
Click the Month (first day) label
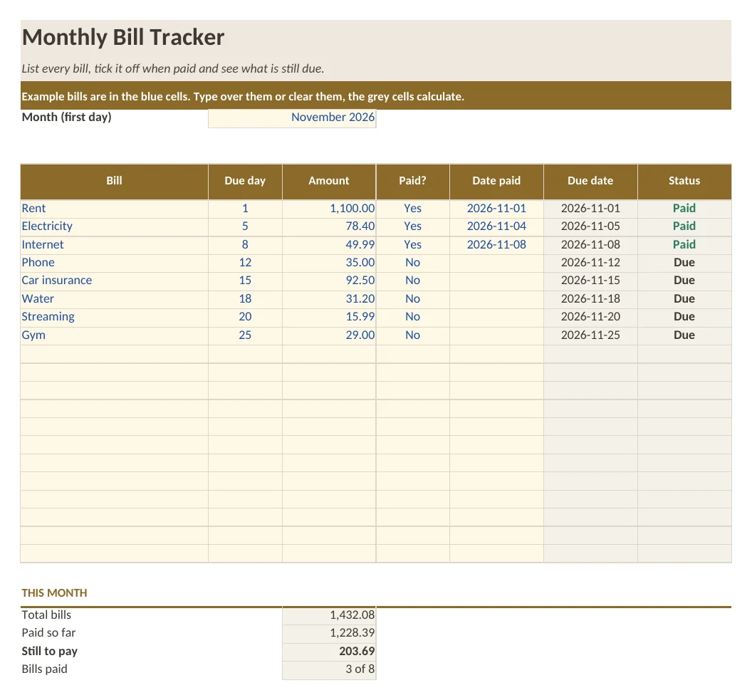(67, 117)
